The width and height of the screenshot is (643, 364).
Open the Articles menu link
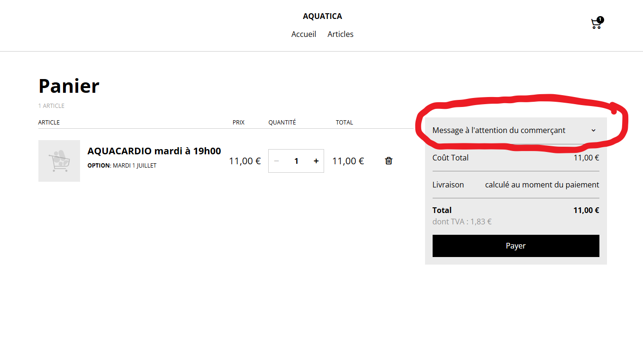click(x=340, y=34)
